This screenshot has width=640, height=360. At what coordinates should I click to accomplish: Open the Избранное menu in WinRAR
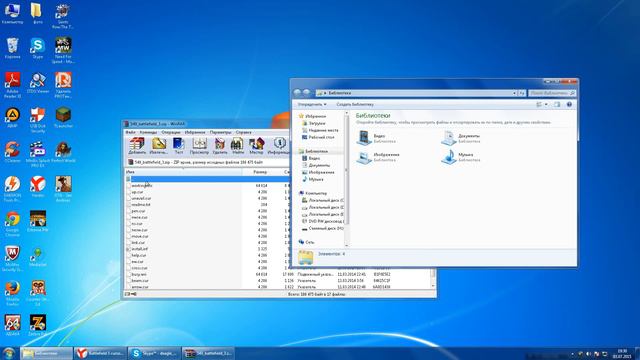coord(195,132)
